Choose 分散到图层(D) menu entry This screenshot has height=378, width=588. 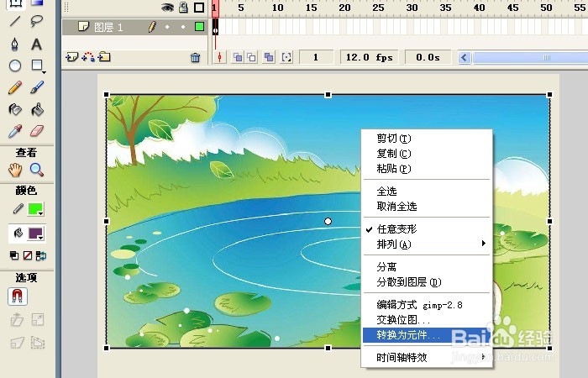pyautogui.click(x=427, y=282)
